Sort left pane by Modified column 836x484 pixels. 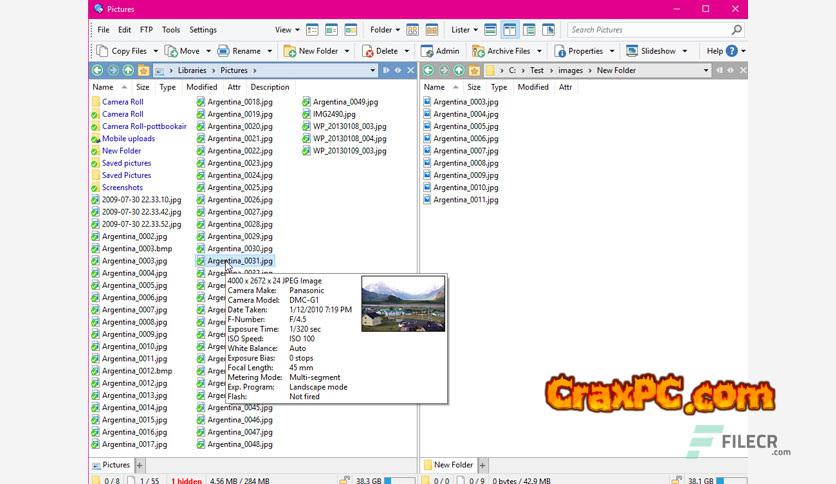click(201, 87)
